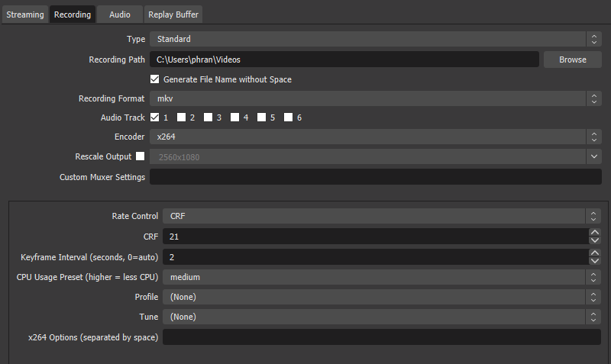Click the x264 Options text field
Viewport: 611px width, 364px height.
382,337
